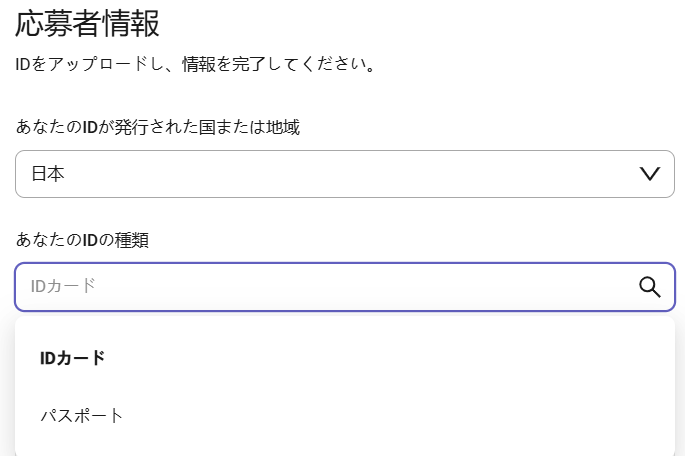The image size is (685, 456).
Task: Open the country or region dropdown showing 日本
Action: tap(345, 174)
